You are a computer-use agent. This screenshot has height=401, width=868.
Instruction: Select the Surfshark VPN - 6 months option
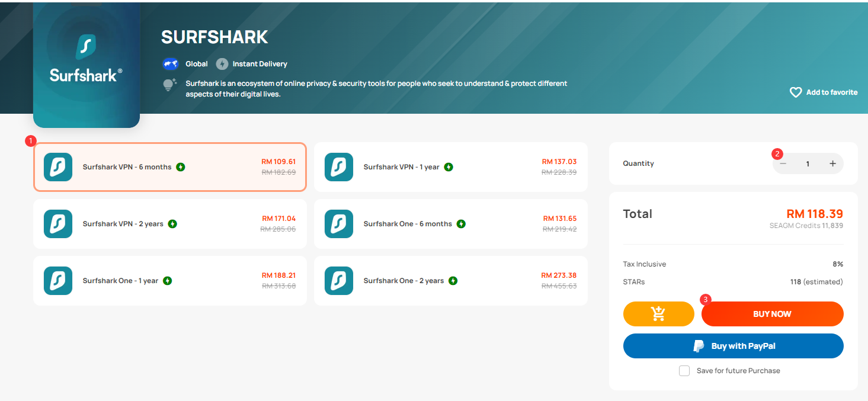169,167
